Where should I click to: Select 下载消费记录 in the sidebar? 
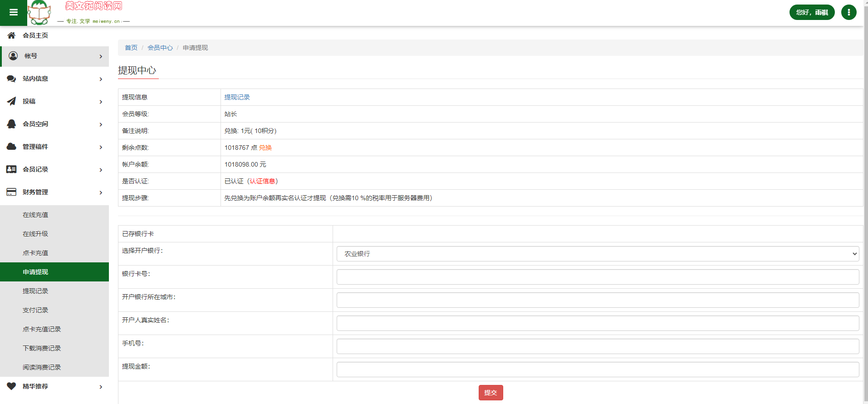[54, 348]
